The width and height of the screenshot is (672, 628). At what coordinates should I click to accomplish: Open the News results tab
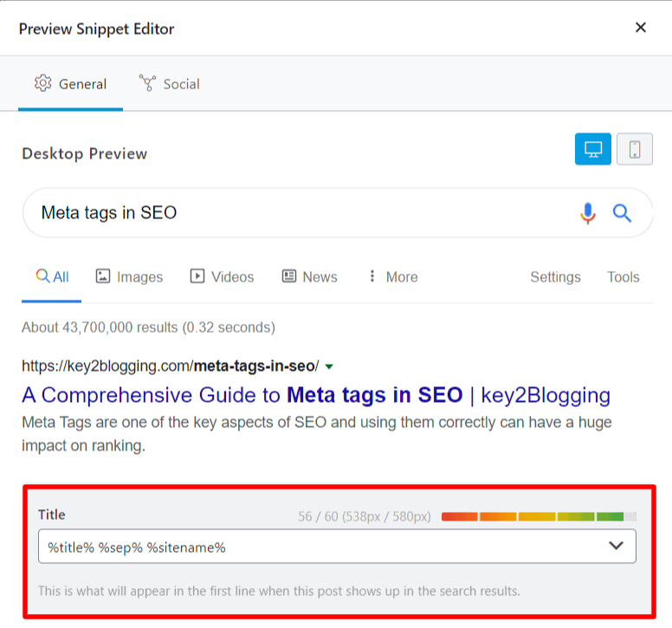coord(309,277)
